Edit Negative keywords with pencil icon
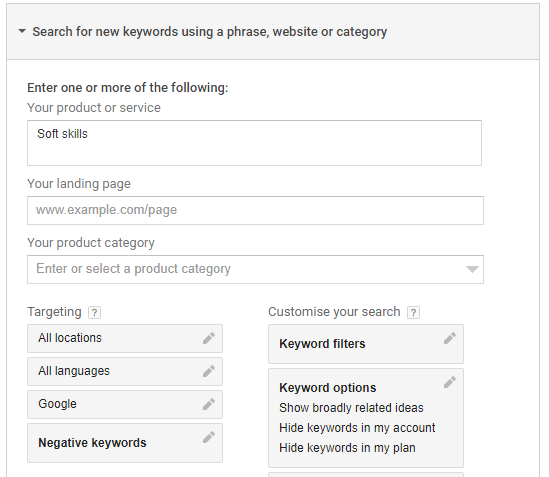The image size is (549, 477). click(209, 437)
